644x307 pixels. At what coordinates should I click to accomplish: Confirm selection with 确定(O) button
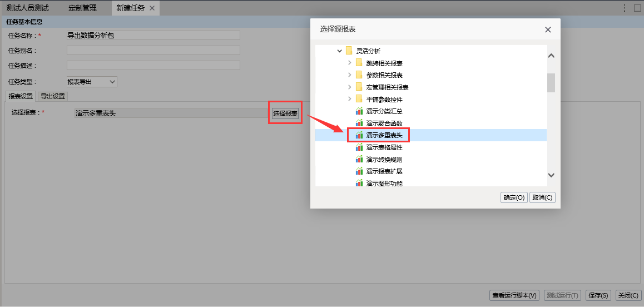[514, 197]
